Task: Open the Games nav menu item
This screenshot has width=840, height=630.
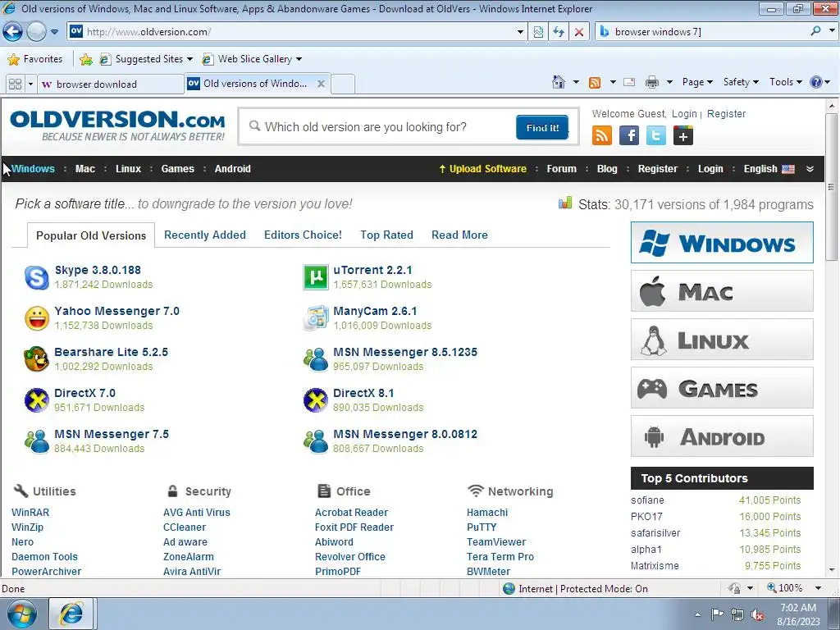Action: pos(177,169)
